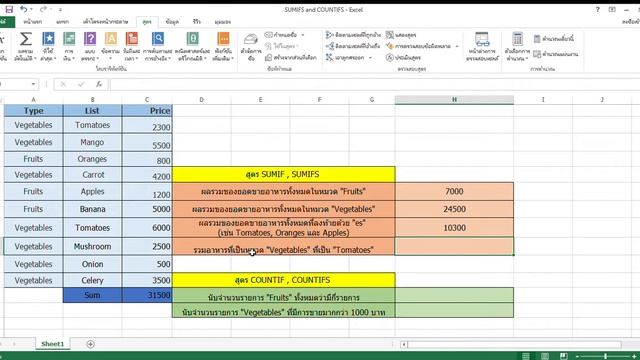Open the Financial functions green book
Viewport: 640px width, 360px height.
point(69,47)
